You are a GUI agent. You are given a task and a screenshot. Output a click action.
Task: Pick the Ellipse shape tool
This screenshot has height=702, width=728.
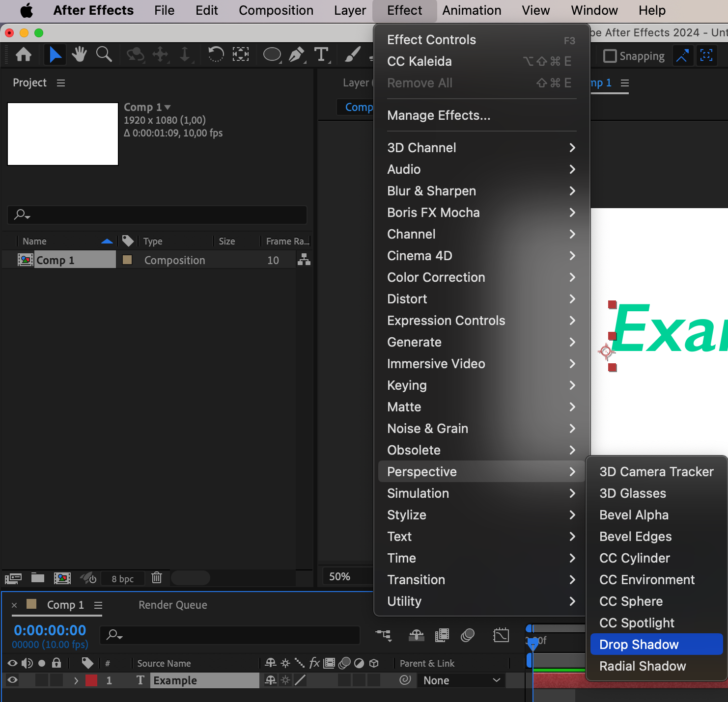click(x=272, y=54)
